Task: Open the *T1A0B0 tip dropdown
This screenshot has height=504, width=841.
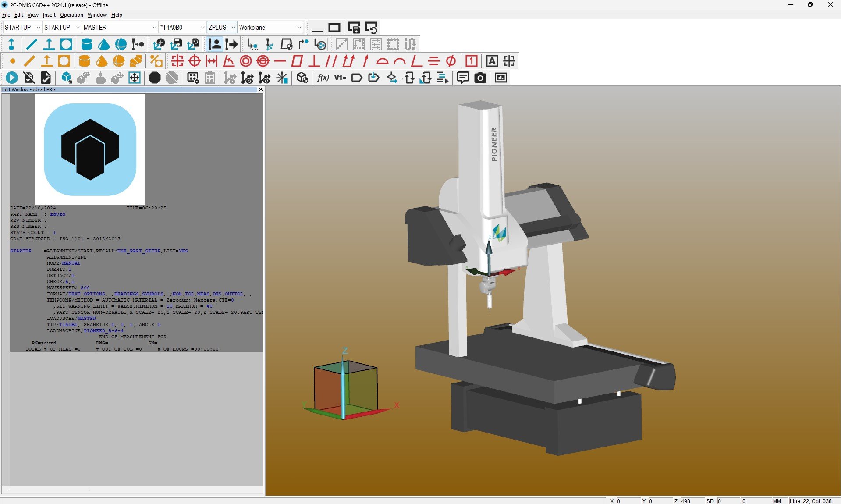Action: [x=182, y=28]
